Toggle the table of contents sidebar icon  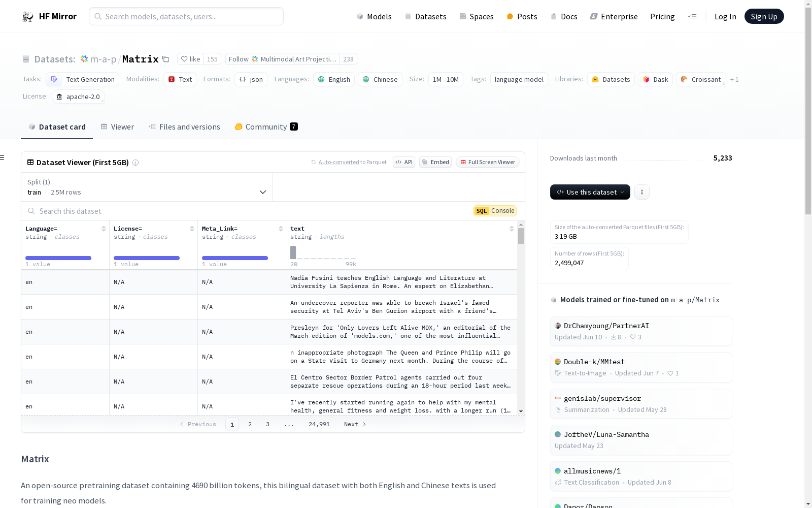coord(3,157)
